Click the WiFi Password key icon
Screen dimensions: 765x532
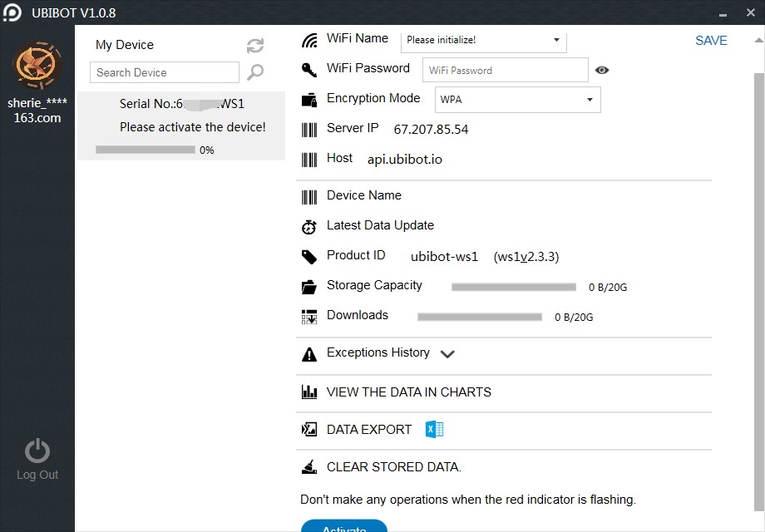[308, 70]
